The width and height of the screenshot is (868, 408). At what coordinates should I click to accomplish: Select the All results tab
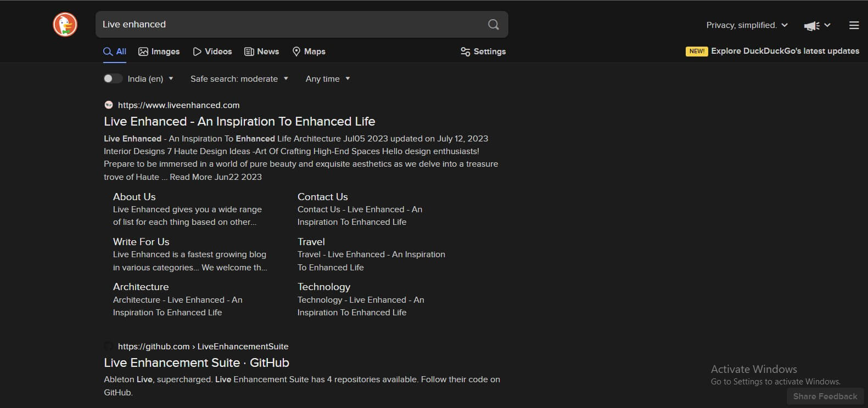[115, 52]
